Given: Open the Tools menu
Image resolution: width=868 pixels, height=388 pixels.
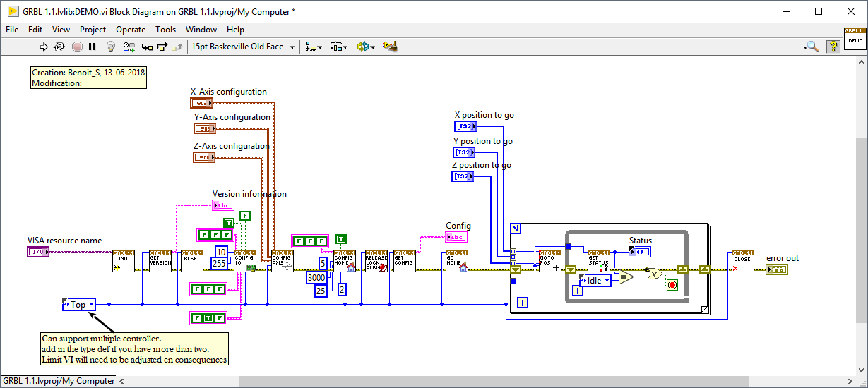Looking at the screenshot, I should (x=166, y=30).
